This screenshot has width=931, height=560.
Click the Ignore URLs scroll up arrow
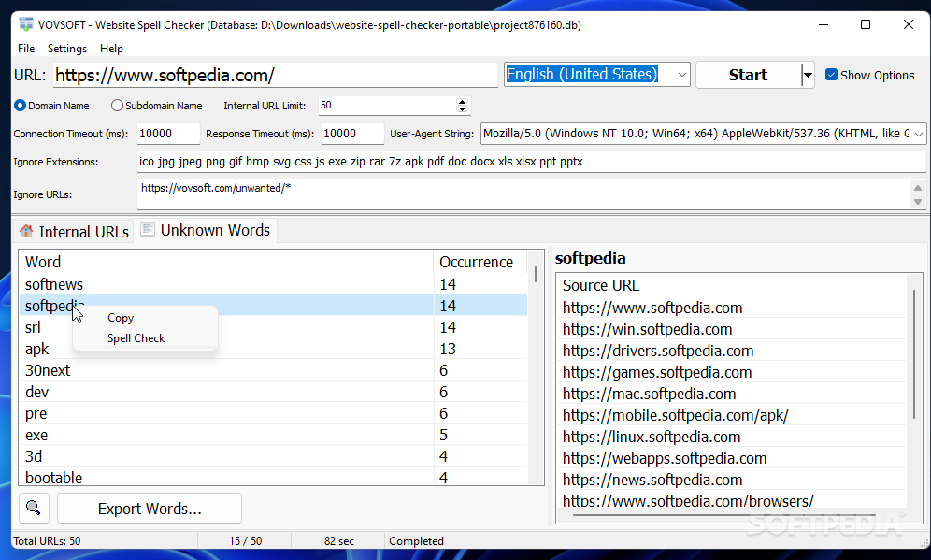[x=918, y=188]
